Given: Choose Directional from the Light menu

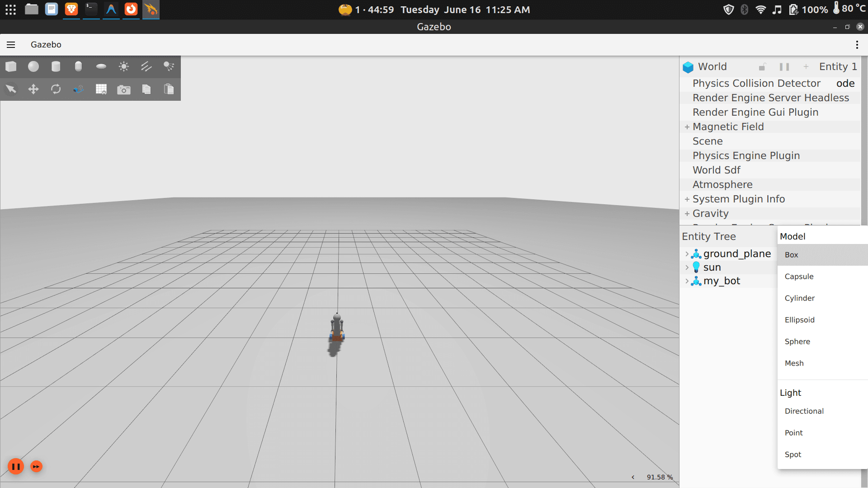Looking at the screenshot, I should click(x=823, y=411).
